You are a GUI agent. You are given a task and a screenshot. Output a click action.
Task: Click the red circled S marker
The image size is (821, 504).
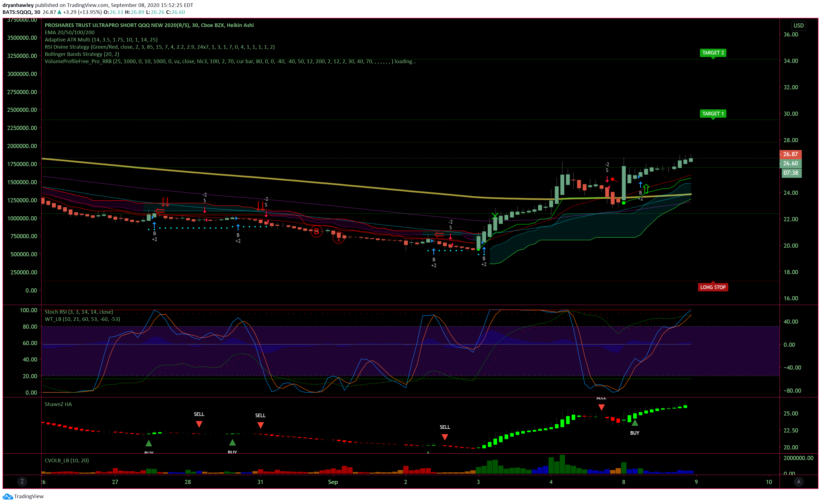tap(316, 231)
